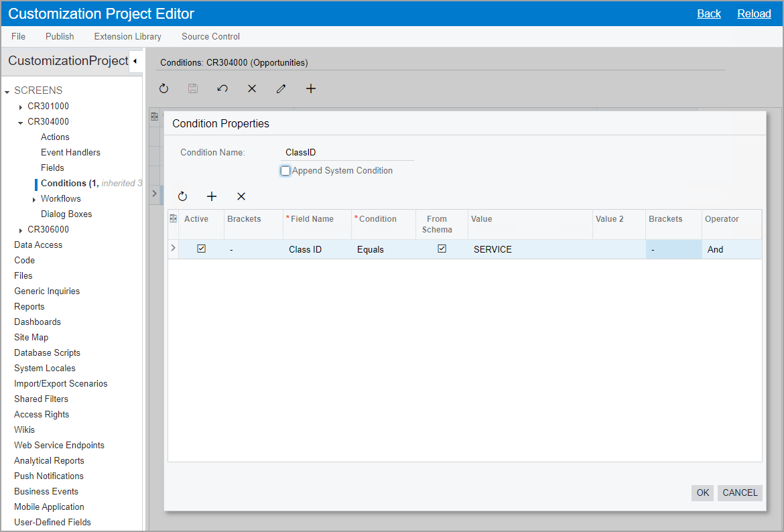
Task: Toggle the From Schema checkbox
Action: coord(442,249)
